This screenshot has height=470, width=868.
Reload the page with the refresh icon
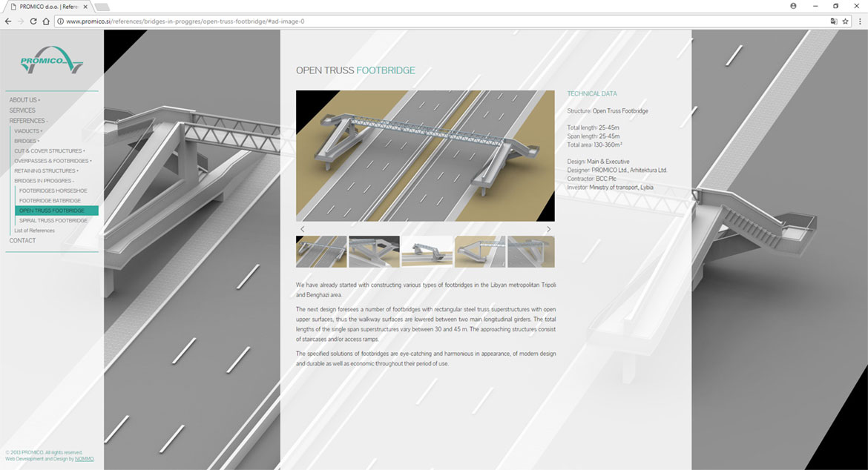pyautogui.click(x=33, y=21)
